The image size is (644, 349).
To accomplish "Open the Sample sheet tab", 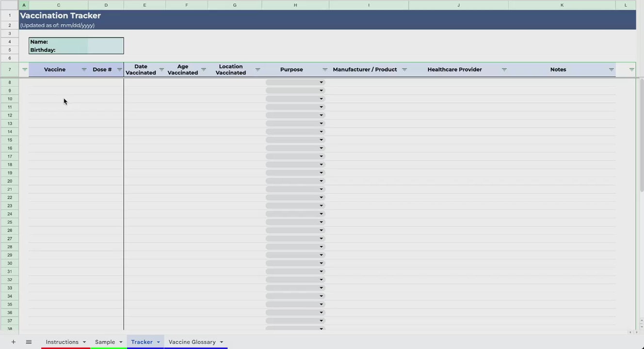I will pos(105,342).
